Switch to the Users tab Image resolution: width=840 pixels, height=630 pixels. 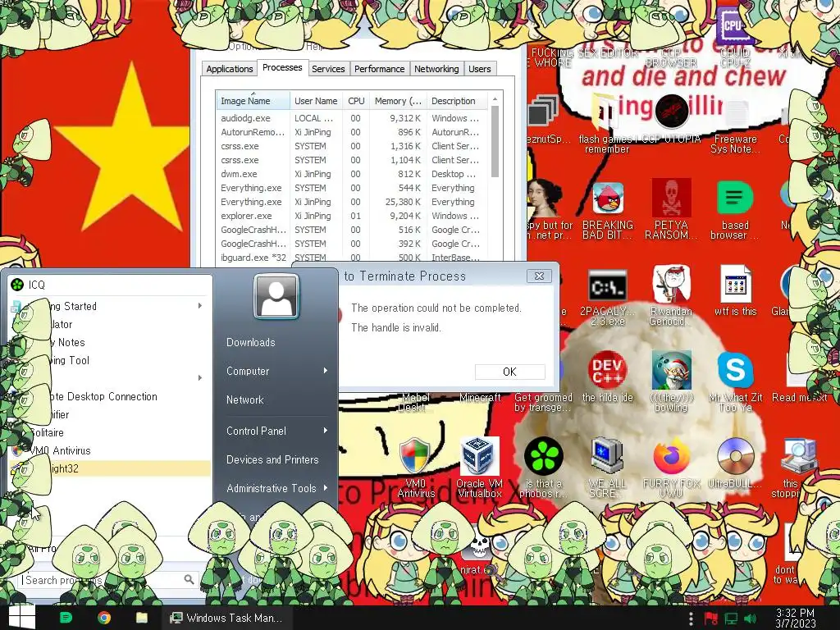pos(479,69)
